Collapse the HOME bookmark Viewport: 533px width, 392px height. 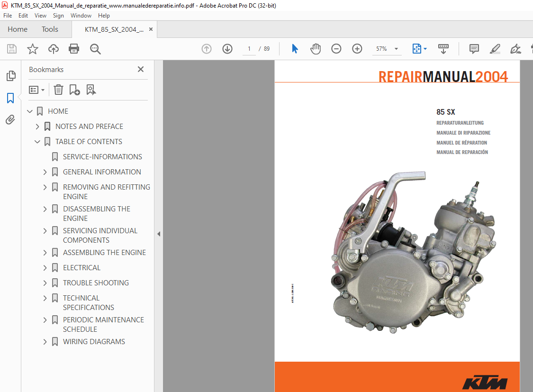tap(30, 111)
